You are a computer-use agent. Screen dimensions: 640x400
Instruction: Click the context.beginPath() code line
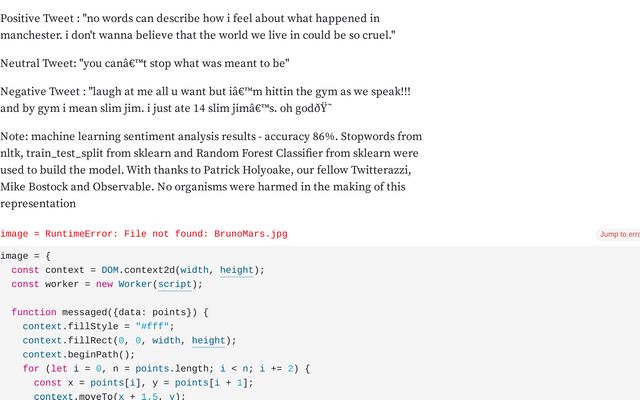[79, 355]
